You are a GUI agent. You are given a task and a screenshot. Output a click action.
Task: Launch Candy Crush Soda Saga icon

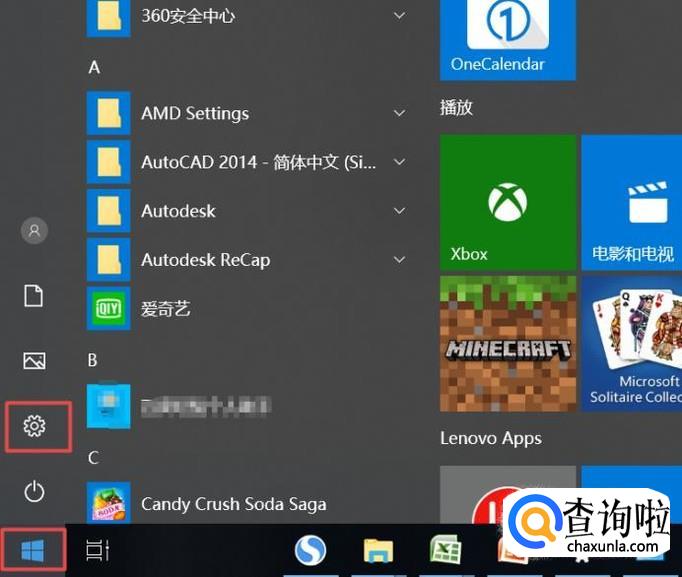point(108,502)
